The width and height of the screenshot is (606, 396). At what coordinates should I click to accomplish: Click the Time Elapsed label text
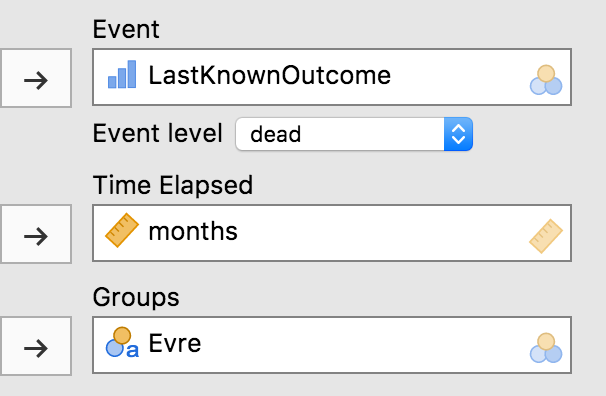pyautogui.click(x=173, y=185)
